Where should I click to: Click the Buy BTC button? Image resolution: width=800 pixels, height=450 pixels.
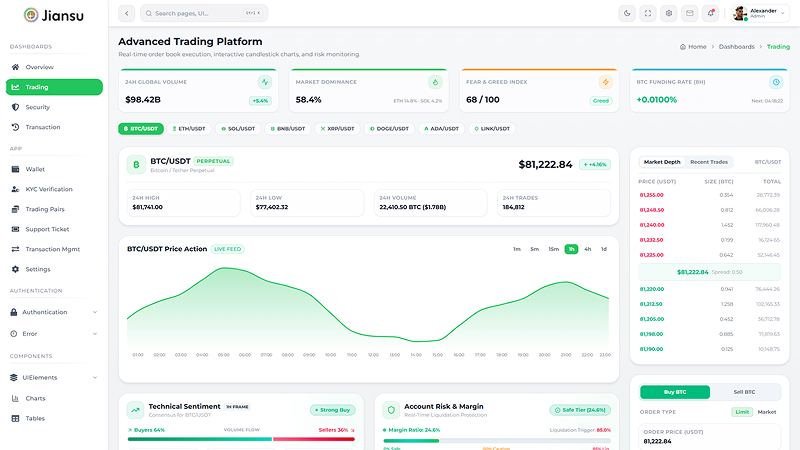tap(674, 392)
